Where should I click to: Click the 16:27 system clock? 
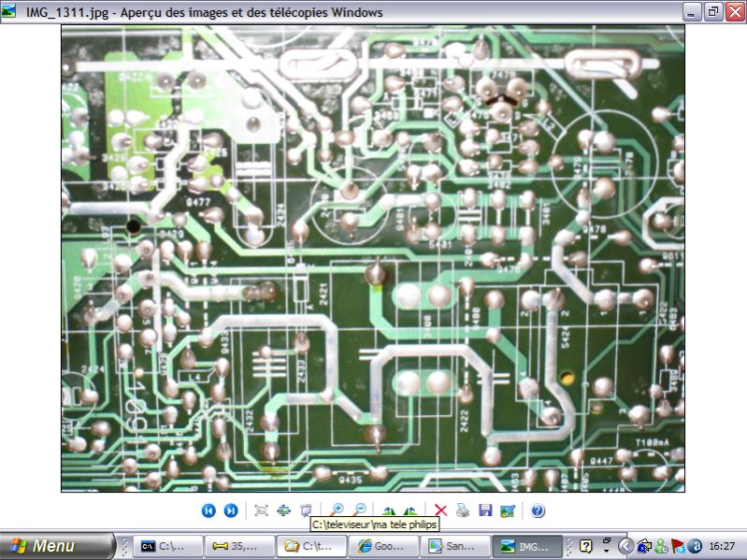coord(722,546)
